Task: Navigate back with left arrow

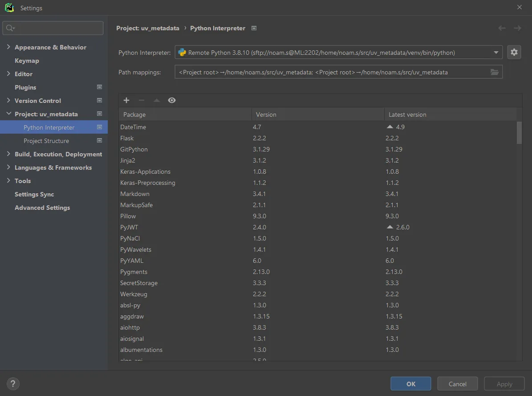Action: click(502, 28)
